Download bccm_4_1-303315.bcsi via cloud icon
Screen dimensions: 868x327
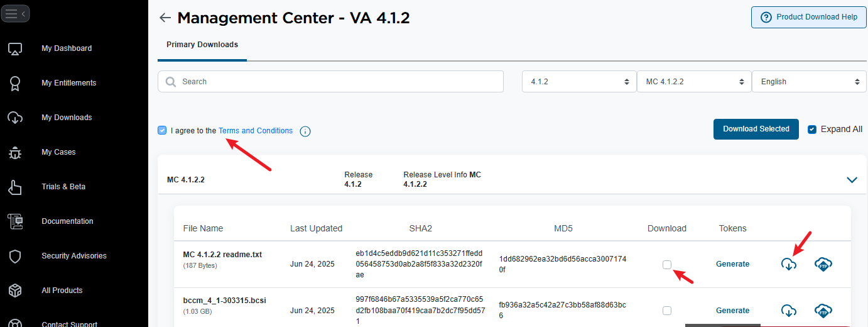(789, 310)
